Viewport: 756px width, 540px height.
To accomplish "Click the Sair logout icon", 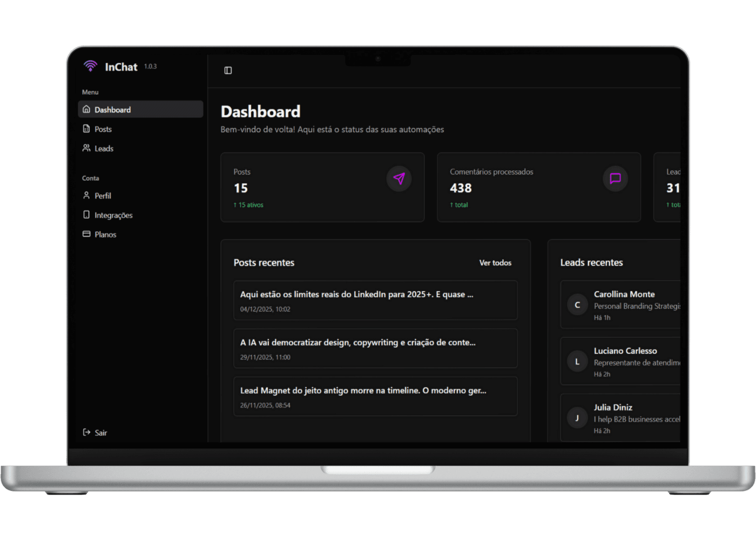I will click(86, 432).
